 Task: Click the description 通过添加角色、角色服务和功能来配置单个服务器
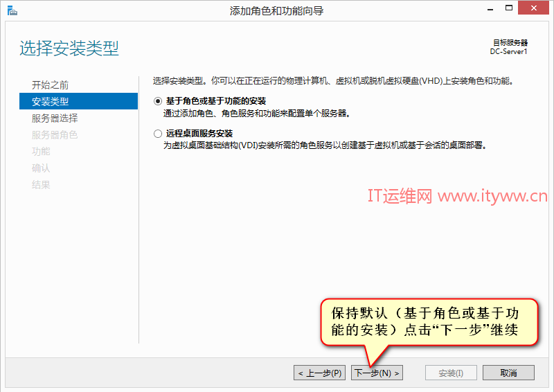coord(257,114)
